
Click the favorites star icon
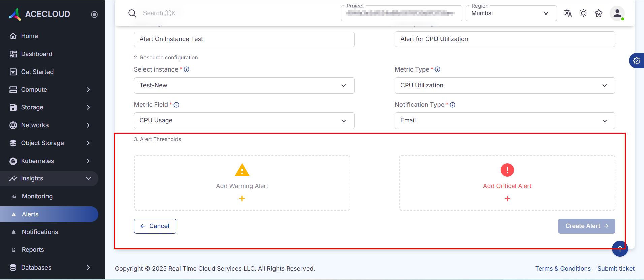click(x=599, y=13)
